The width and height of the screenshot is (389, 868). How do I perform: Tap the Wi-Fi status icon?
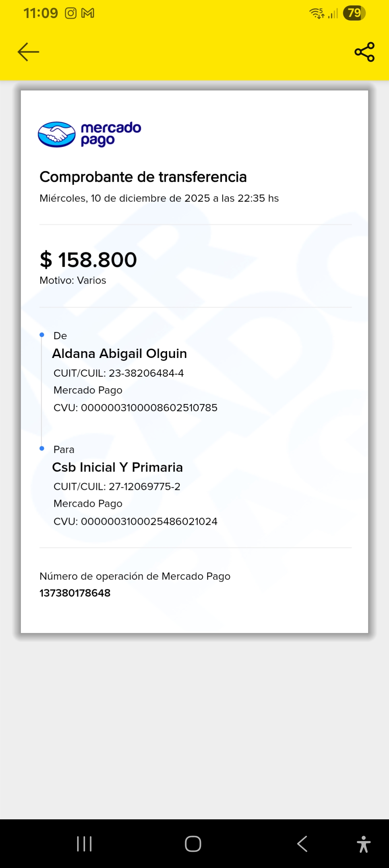click(317, 13)
